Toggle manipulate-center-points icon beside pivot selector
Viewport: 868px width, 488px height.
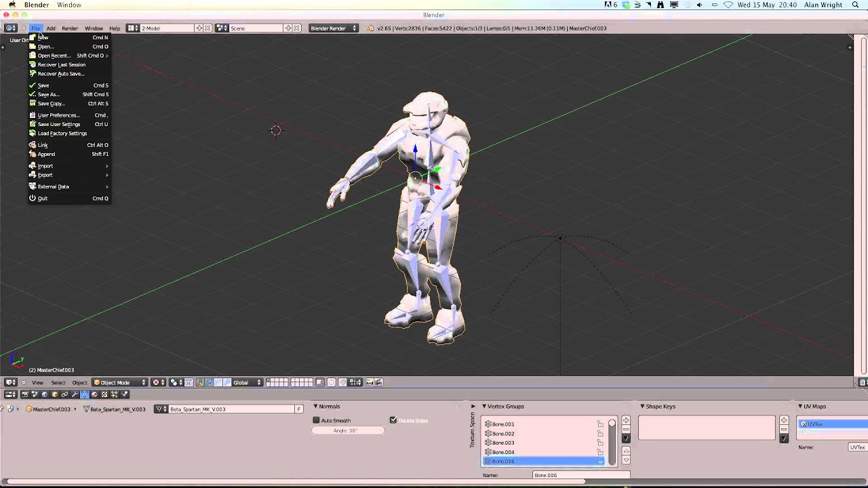click(189, 382)
